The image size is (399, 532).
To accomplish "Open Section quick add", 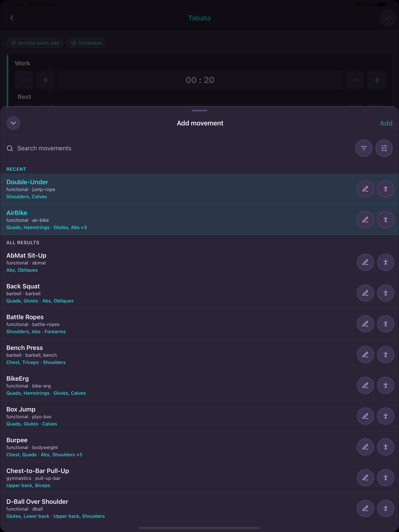I will [35, 43].
